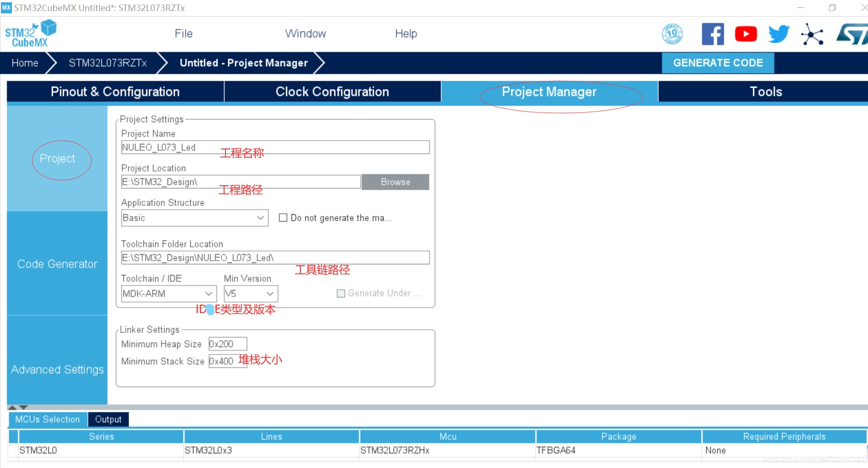This screenshot has width=868, height=468.
Task: Open the 10th anniversary badge icon
Action: (x=672, y=34)
